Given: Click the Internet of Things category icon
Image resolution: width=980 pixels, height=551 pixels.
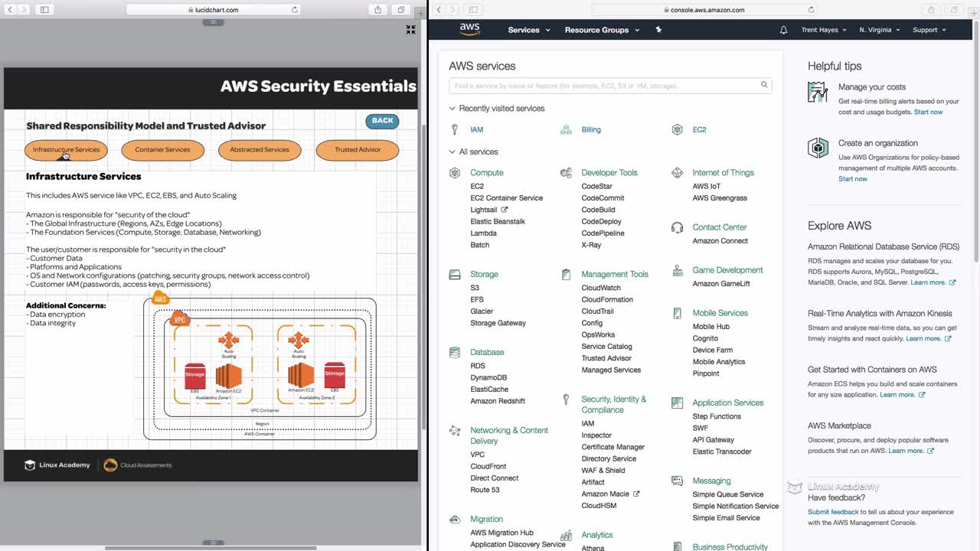Looking at the screenshot, I should (677, 173).
